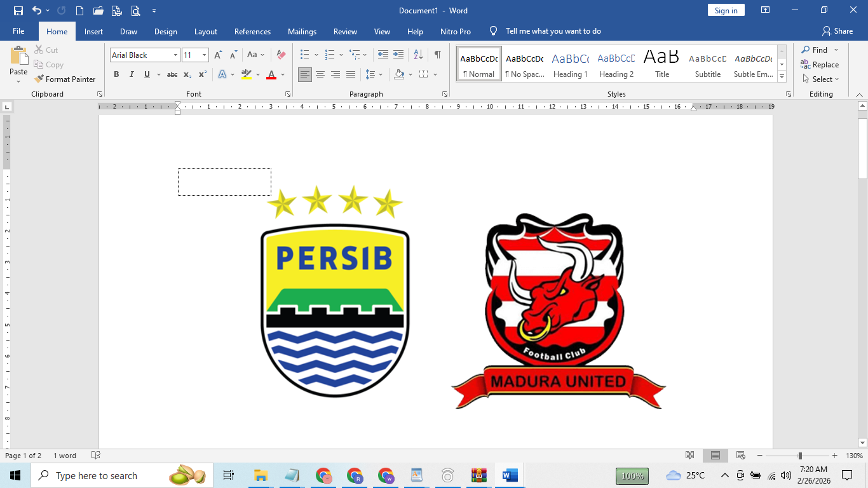Select the PERSIB logo image in the document
Image resolution: width=868 pixels, height=488 pixels.
[x=335, y=292]
